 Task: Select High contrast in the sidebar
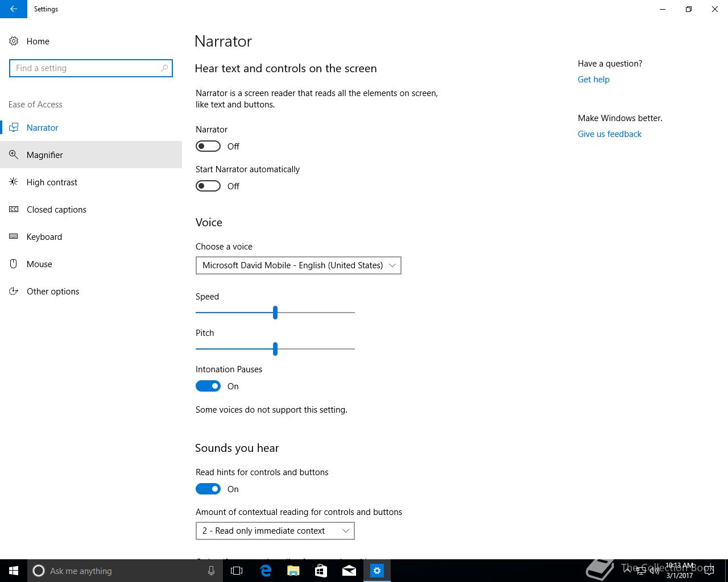tap(91, 182)
